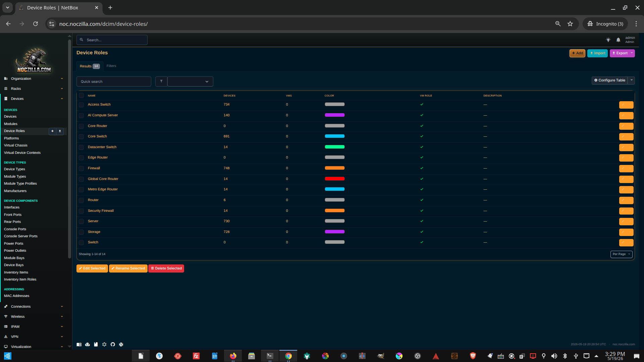This screenshot has width=644, height=362.
Task: Click the Import button
Action: tap(597, 53)
